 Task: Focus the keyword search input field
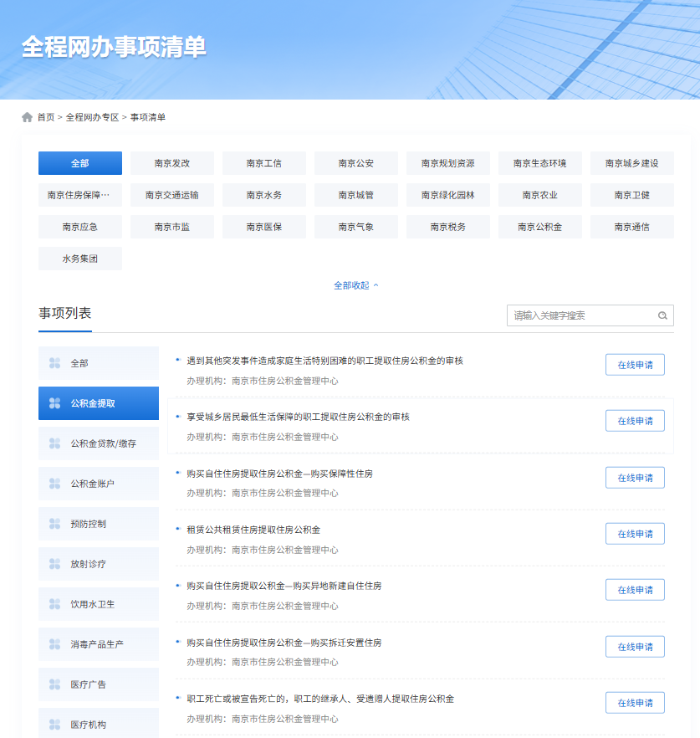pyautogui.click(x=581, y=315)
